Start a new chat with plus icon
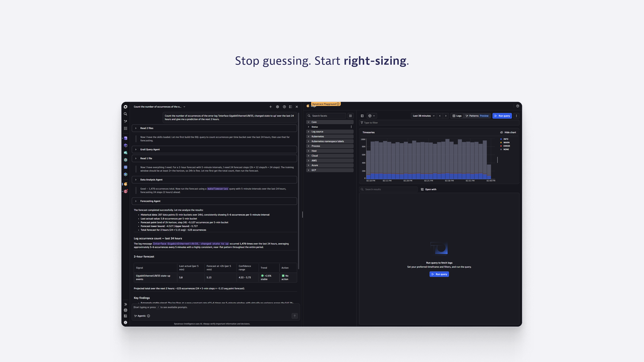 point(271,107)
